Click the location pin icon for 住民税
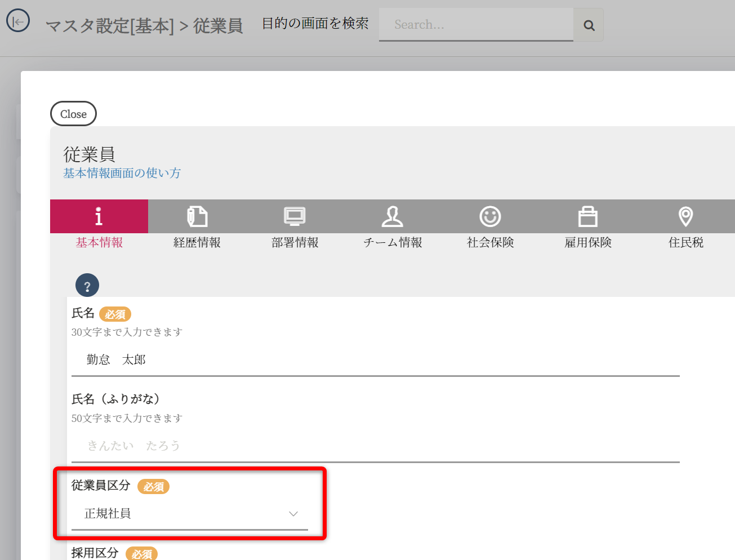 [685, 216]
